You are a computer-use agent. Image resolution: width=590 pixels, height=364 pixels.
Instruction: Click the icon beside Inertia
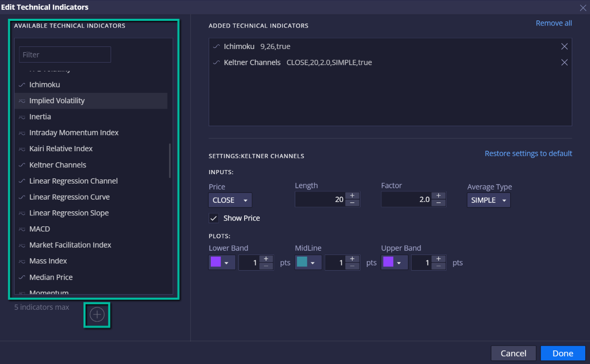22,117
